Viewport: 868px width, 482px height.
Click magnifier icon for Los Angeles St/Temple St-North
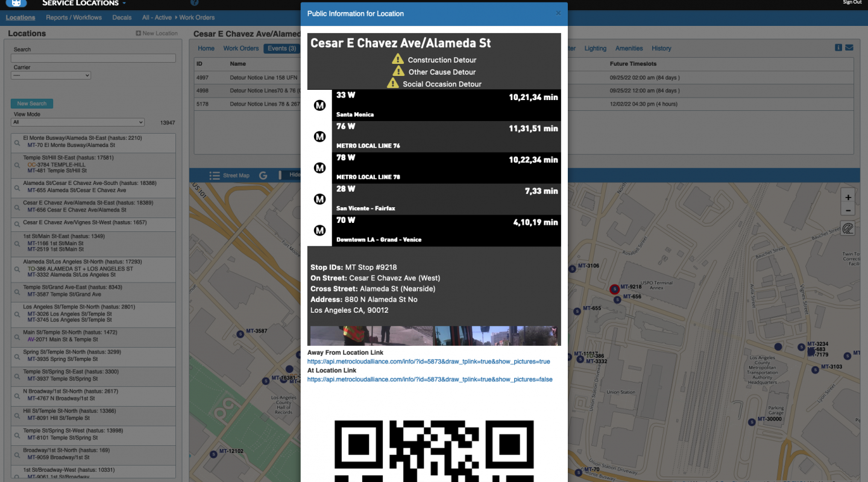pos(17,314)
